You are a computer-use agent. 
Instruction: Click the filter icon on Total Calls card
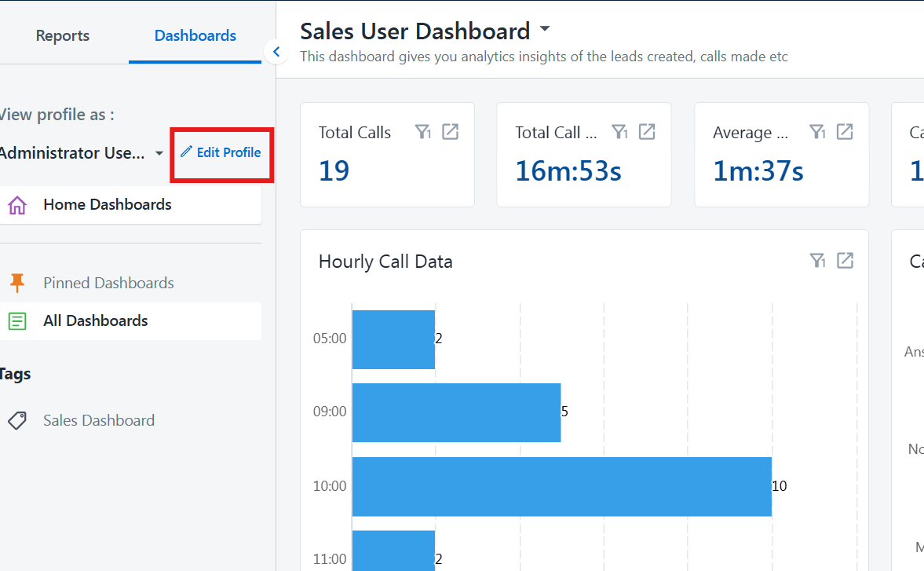tap(423, 132)
